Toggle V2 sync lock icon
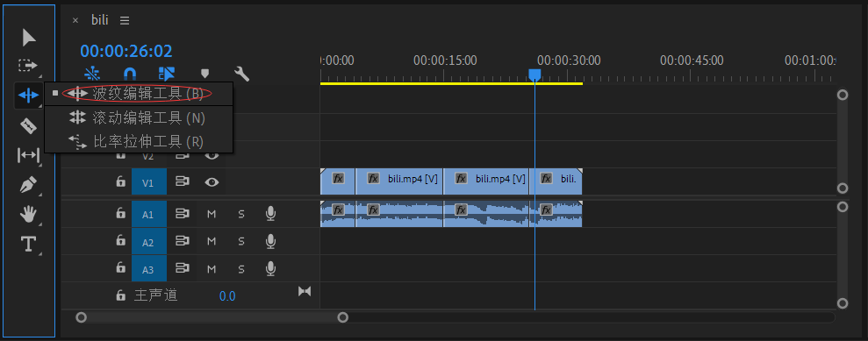 pos(183,155)
